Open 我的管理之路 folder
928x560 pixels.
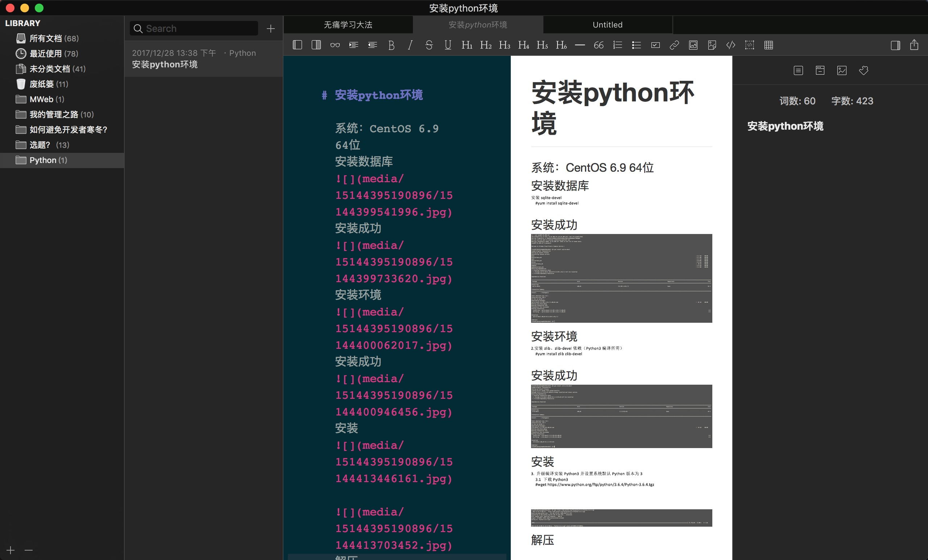coord(54,114)
